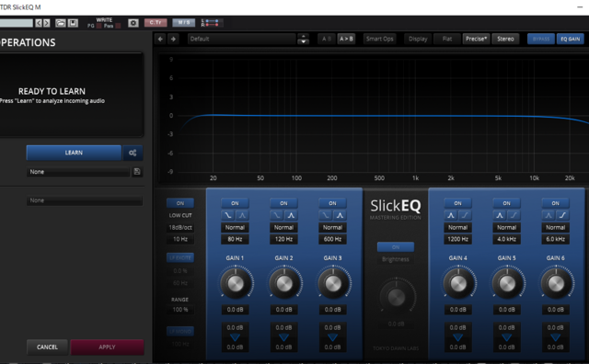
Task: Open learn settings gear icon
Action: click(x=133, y=153)
